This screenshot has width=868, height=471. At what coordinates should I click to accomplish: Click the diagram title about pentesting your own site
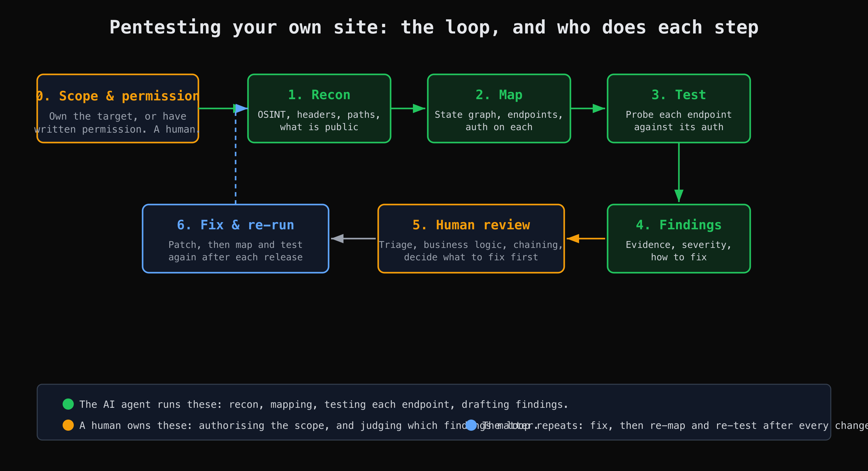tap(434, 28)
